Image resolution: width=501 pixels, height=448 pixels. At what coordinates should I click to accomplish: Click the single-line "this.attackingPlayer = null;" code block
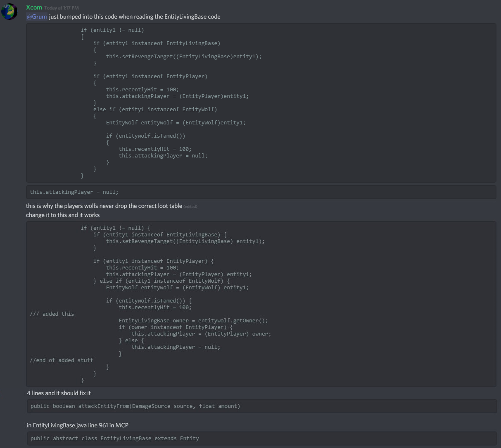74,192
